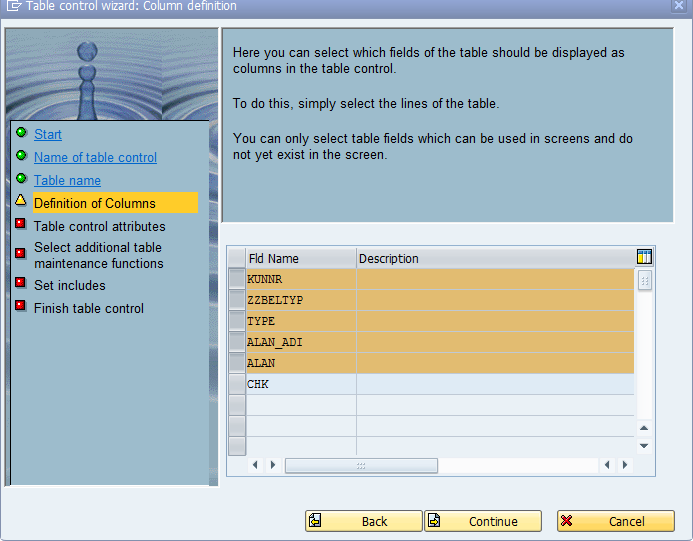Click the wizard icon in the title bar

pos(14,6)
